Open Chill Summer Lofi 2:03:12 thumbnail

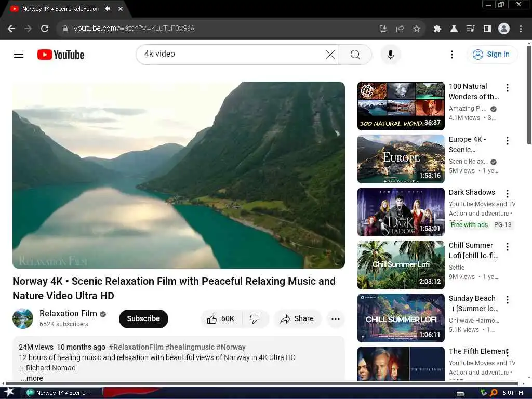point(401,264)
